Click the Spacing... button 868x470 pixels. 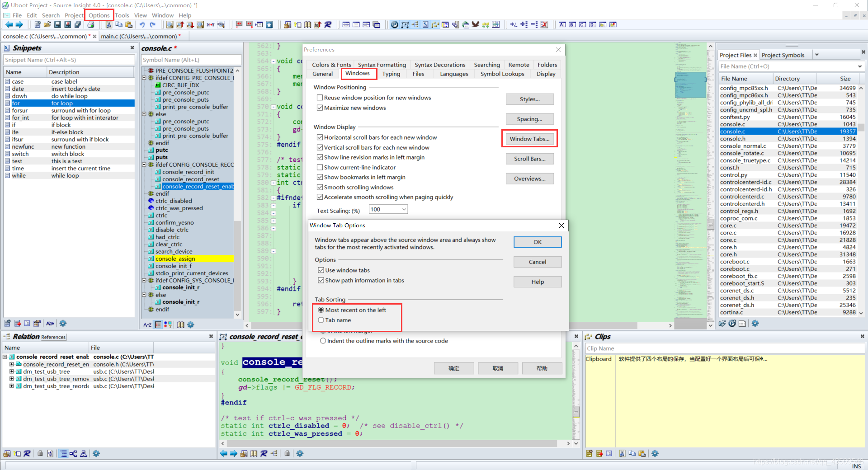(x=530, y=119)
